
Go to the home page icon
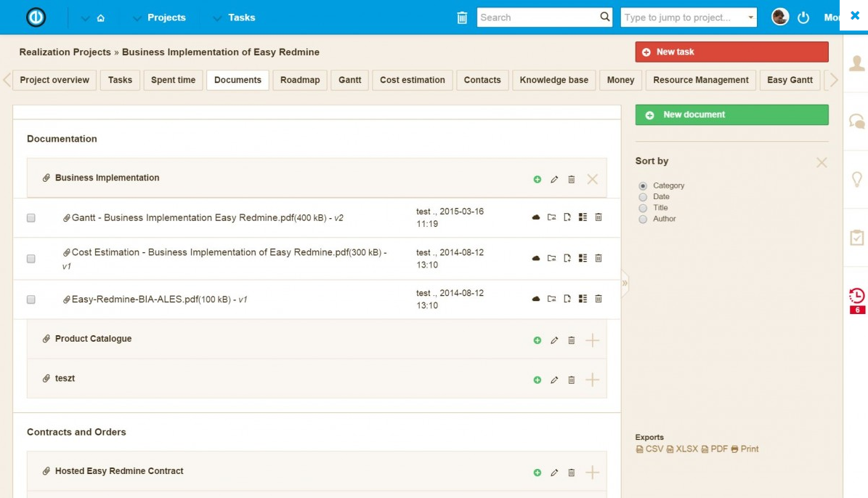(101, 17)
